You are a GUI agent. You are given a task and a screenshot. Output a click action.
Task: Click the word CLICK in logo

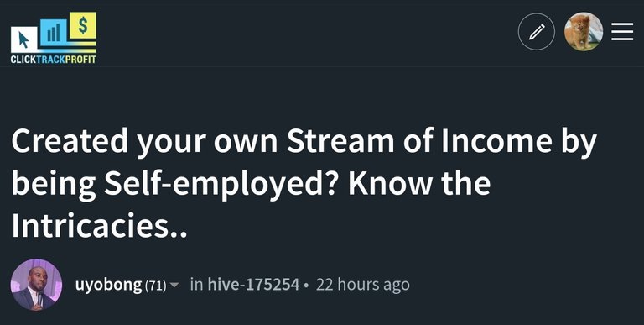pyautogui.click(x=23, y=60)
